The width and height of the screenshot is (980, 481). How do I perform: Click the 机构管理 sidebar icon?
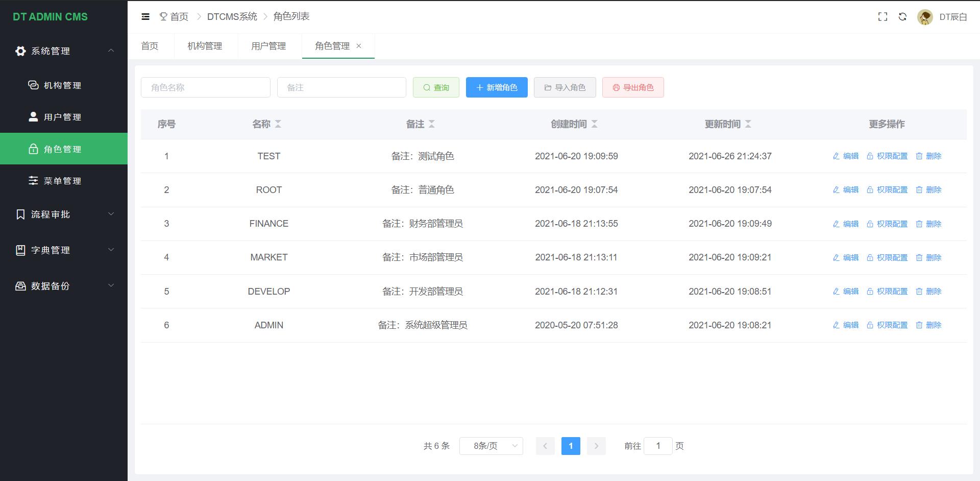[x=33, y=85]
